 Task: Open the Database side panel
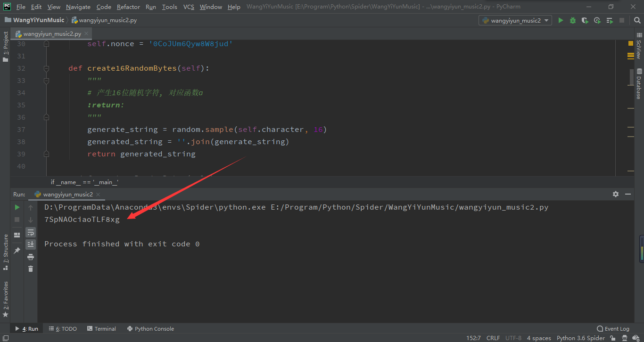639,84
